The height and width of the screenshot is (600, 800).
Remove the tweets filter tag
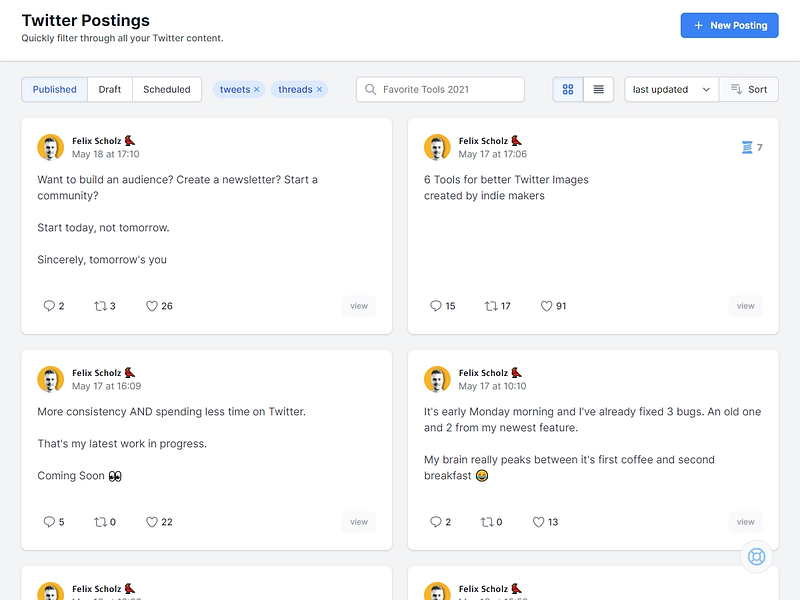click(257, 89)
